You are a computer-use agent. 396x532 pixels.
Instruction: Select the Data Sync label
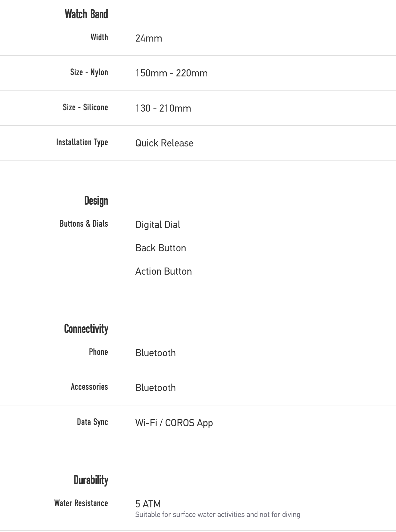(93, 422)
